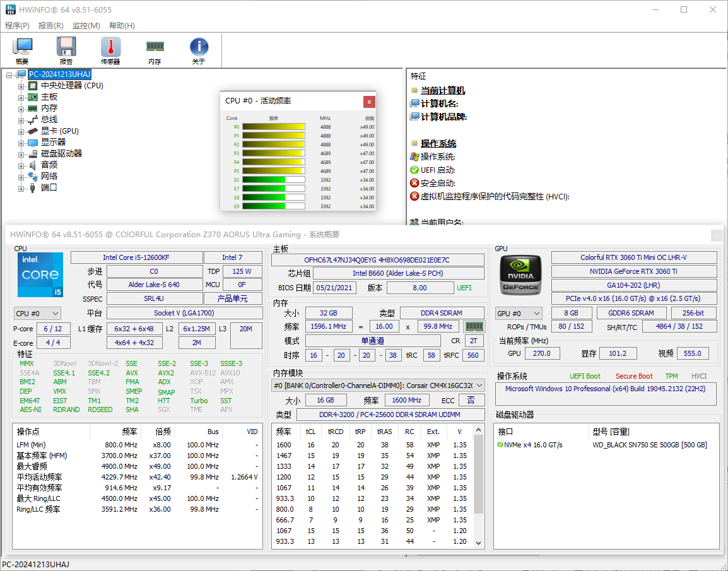The image size is (728, 571).
Task: Open the 报告(R) menu
Action: [x=50, y=25]
